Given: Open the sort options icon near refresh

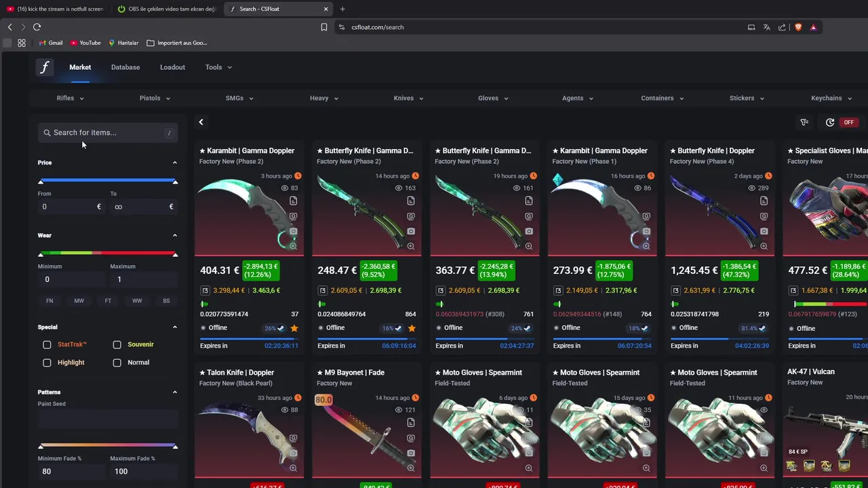Looking at the screenshot, I should (804, 123).
